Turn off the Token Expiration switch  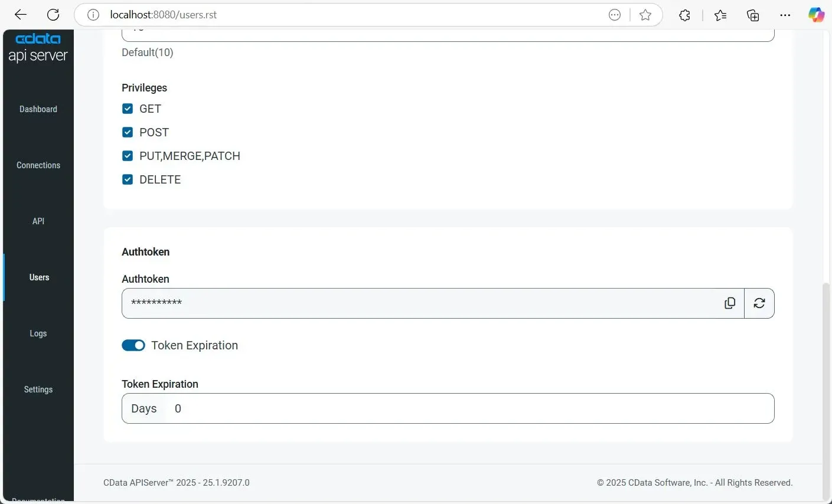point(133,345)
